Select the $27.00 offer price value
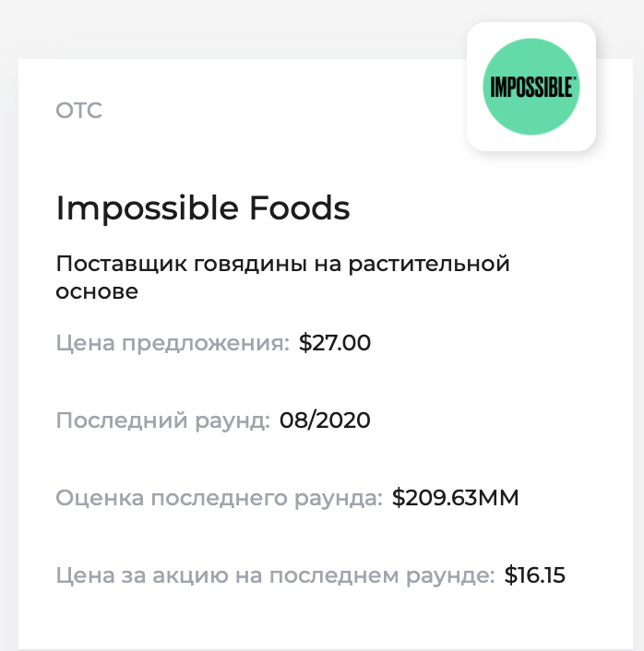 (x=335, y=343)
